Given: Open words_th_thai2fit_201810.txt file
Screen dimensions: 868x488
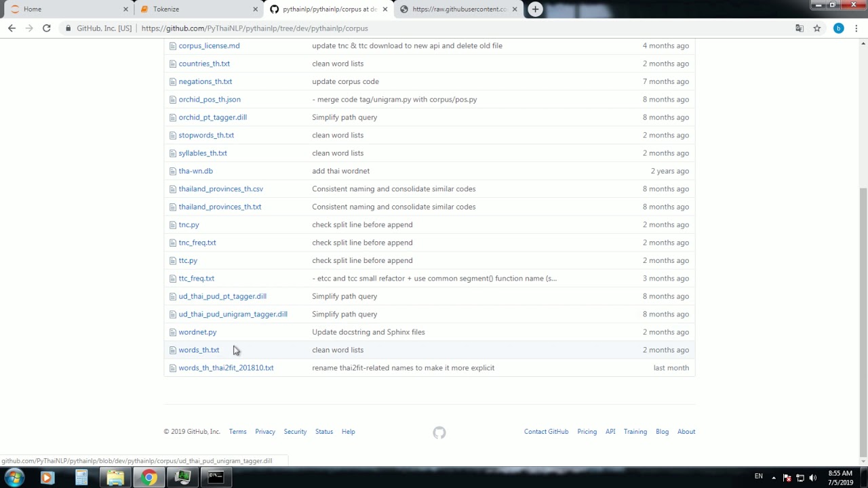Looking at the screenshot, I should pos(226,368).
